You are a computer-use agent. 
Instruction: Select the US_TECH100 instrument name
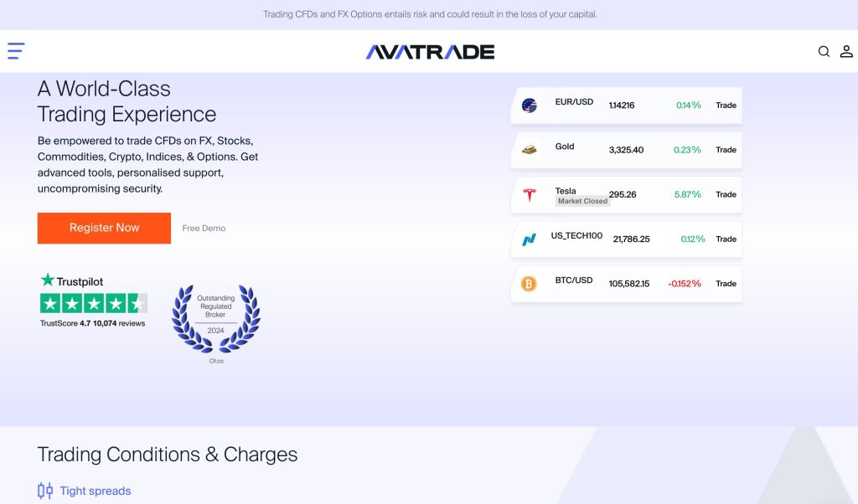576,235
